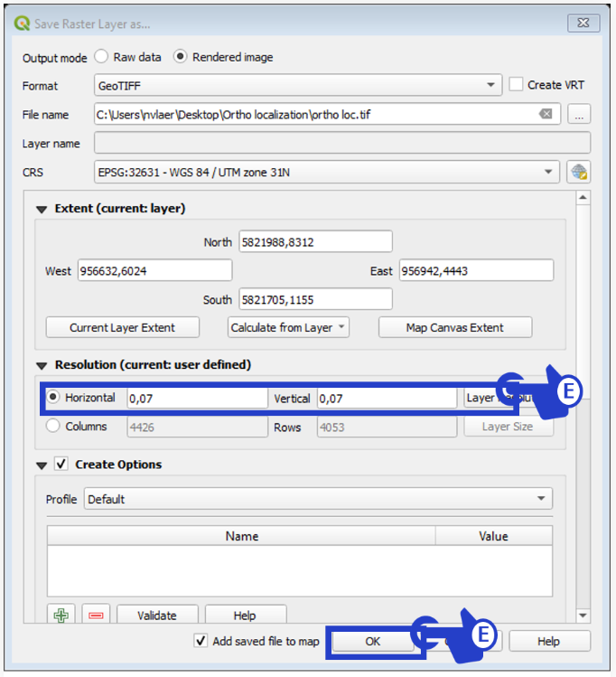Select the Raw data output mode

[x=102, y=57]
